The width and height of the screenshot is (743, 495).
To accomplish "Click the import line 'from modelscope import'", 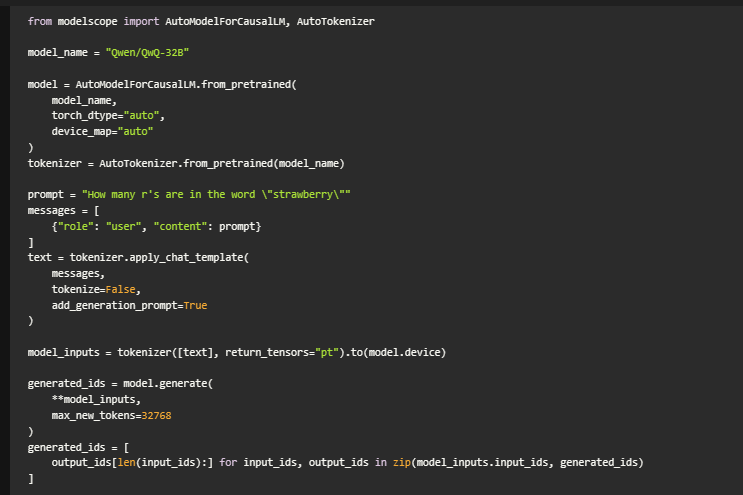I will click(x=93, y=21).
